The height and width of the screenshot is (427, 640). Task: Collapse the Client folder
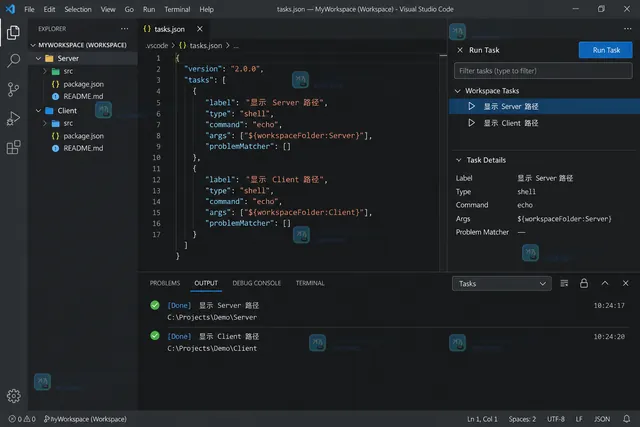(x=38, y=111)
